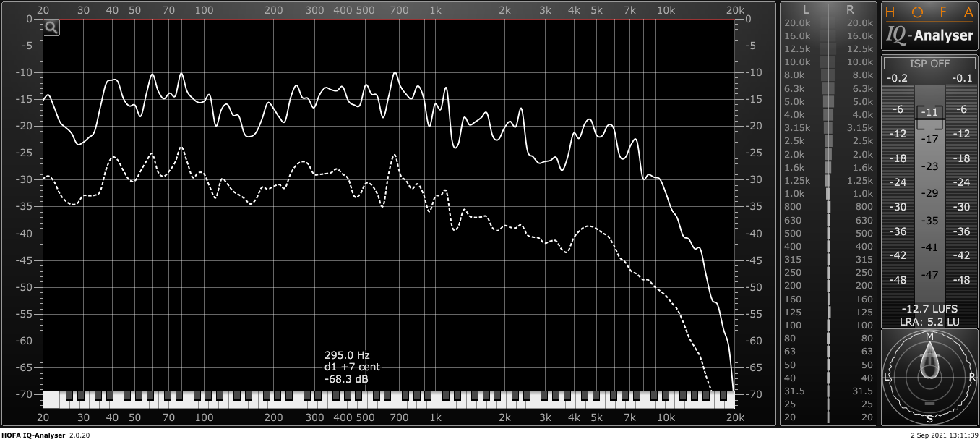Select the 8.0k band in the L column

click(x=795, y=75)
